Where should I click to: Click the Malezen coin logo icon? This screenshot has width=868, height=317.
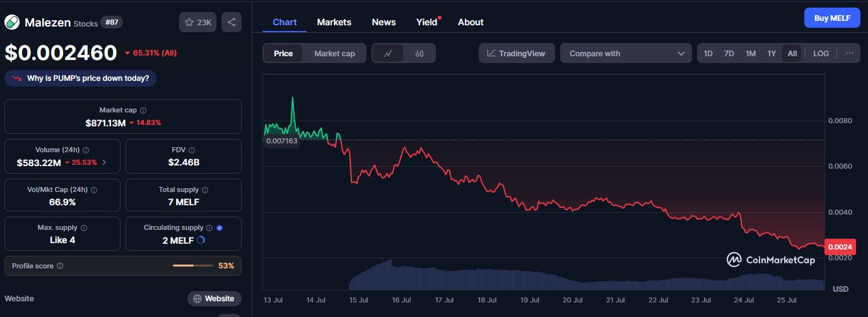12,22
